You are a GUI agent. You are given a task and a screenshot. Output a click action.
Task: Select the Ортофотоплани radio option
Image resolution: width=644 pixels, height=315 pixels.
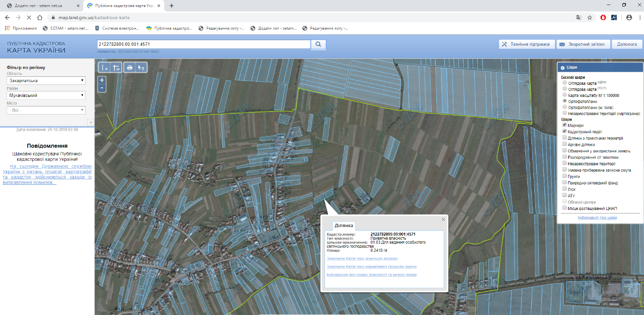click(566, 101)
